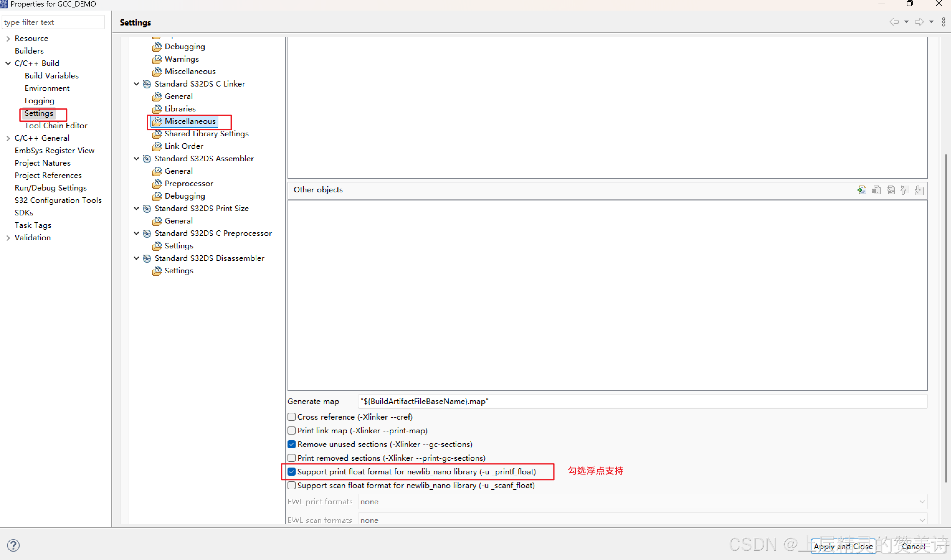Disable Remove unused sections (-Xlinker --gc-sections)

pyautogui.click(x=292, y=444)
